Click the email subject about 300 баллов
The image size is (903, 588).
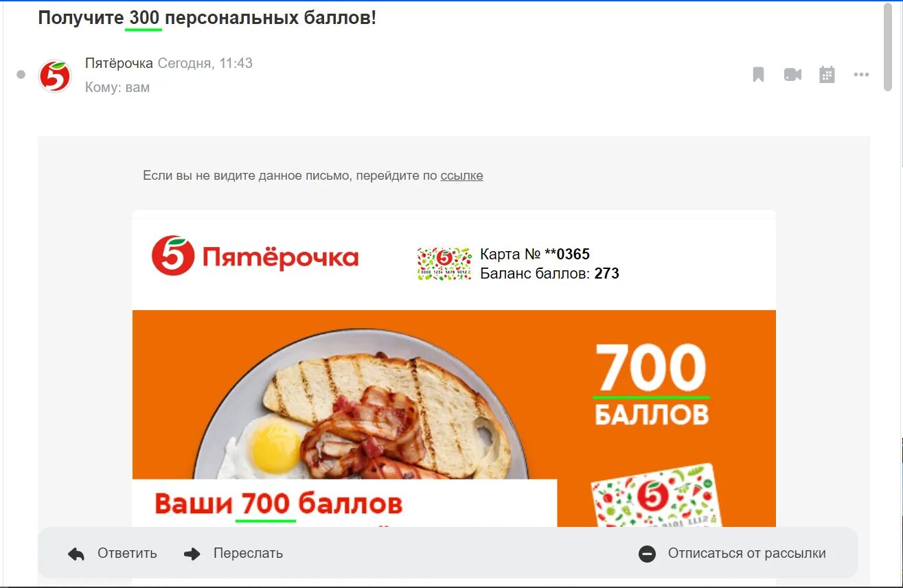(207, 19)
